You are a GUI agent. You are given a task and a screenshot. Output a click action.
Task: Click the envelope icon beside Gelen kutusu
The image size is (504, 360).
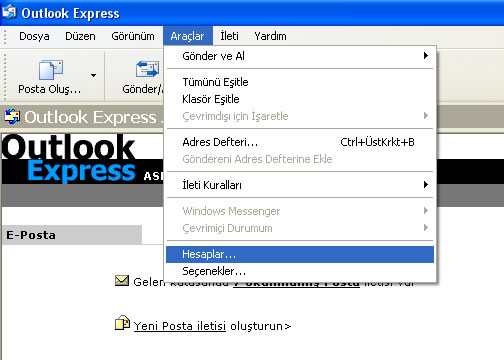pos(122,281)
